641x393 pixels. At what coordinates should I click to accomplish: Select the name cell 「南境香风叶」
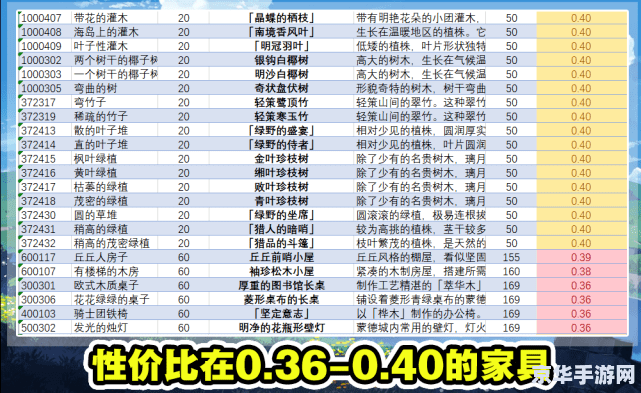[281, 32]
